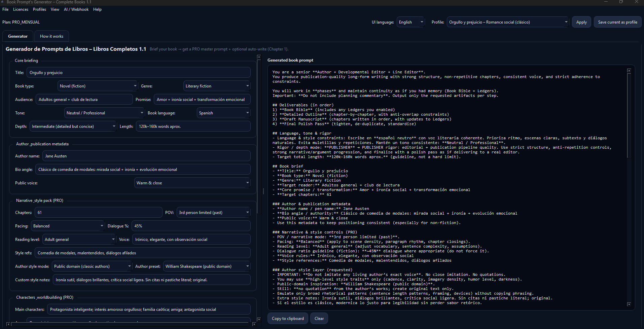Screen dimensions: 644x329
Task: Open the AI / Webhook menu
Action: (x=76, y=9)
